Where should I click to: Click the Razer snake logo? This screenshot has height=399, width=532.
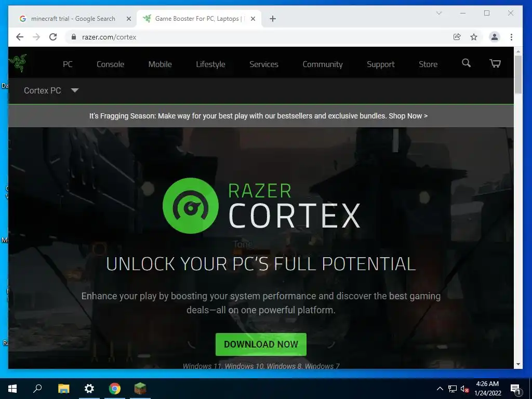point(18,63)
